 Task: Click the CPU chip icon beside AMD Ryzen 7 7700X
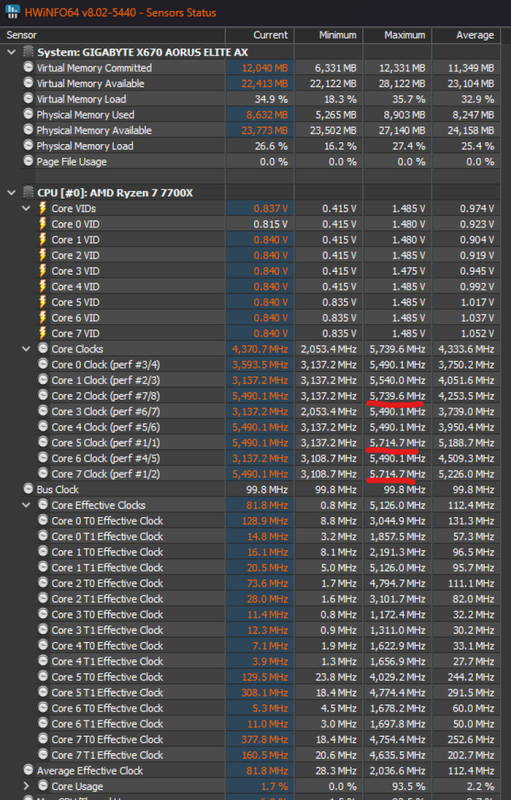click(x=29, y=193)
